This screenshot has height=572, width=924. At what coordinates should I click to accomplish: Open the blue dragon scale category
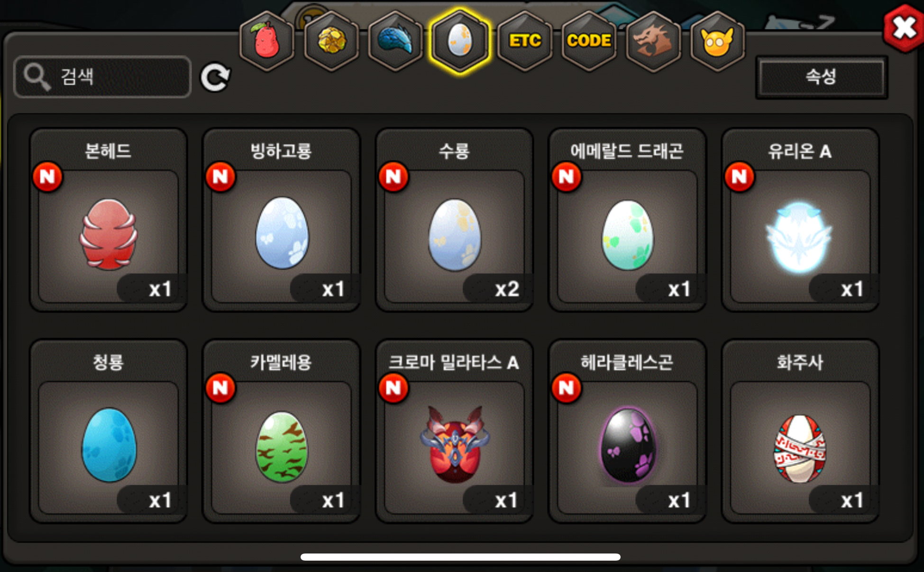(x=395, y=41)
